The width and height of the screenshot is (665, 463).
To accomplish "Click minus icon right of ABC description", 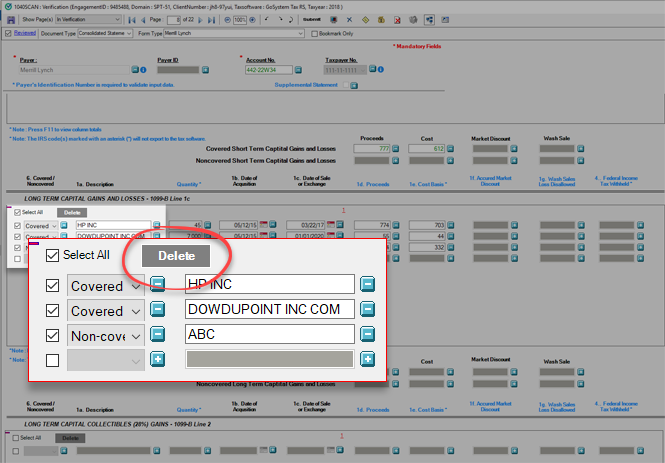I will (x=367, y=334).
